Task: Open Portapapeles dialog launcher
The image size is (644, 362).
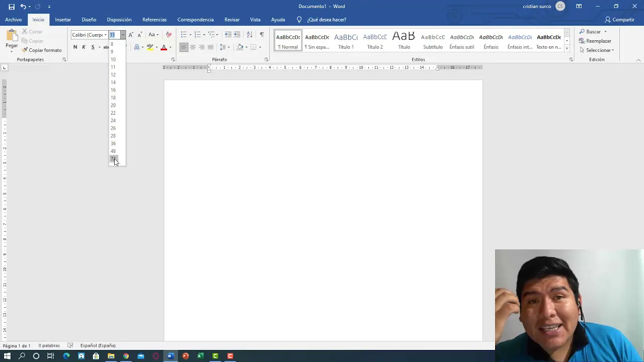Action: 64,60
